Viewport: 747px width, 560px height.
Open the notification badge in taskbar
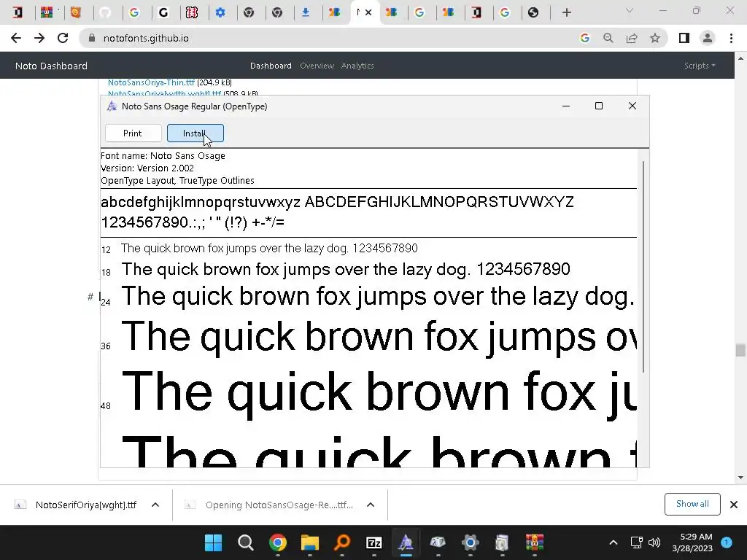pos(727,542)
